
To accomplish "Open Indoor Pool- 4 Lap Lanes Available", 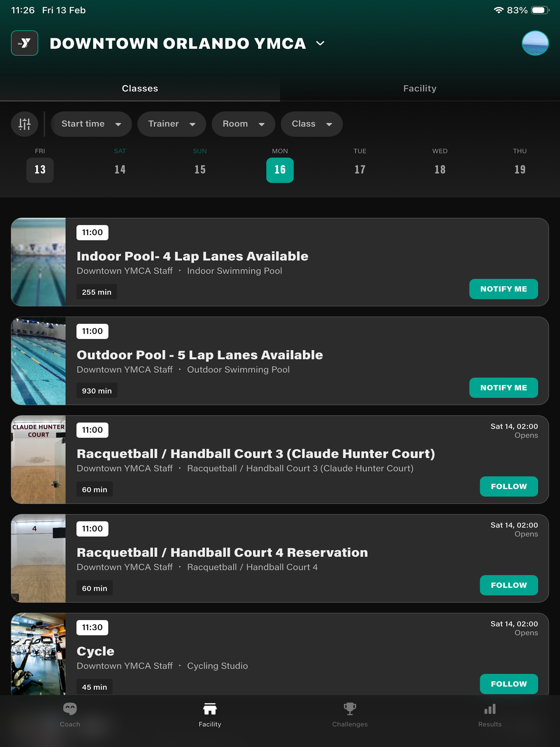I will pos(192,256).
